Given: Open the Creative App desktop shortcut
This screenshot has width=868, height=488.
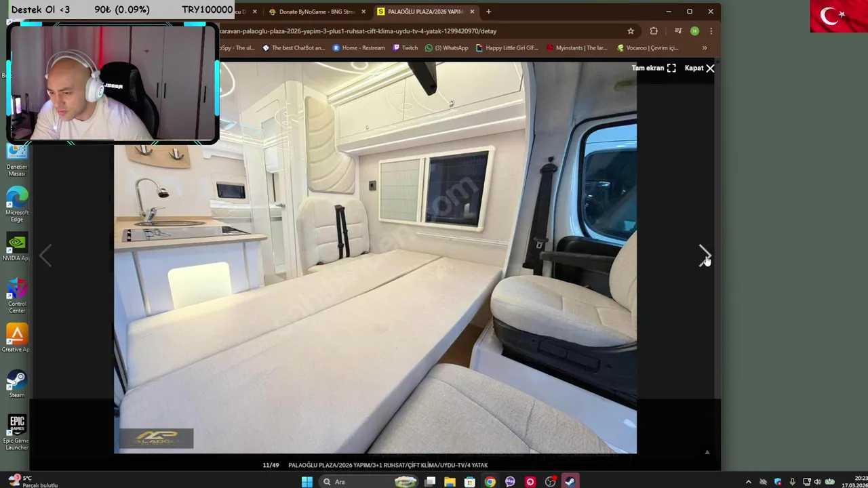Looking at the screenshot, I should 17,338.
